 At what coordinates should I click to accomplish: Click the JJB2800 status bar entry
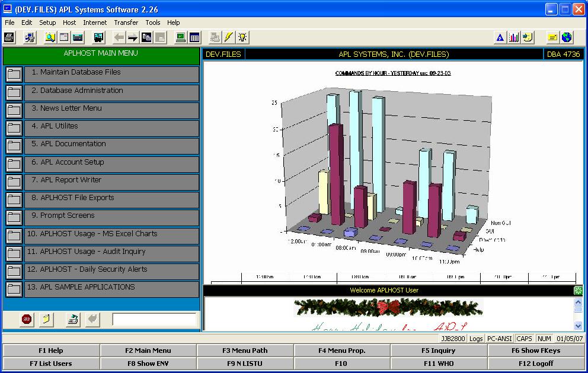tap(453, 339)
